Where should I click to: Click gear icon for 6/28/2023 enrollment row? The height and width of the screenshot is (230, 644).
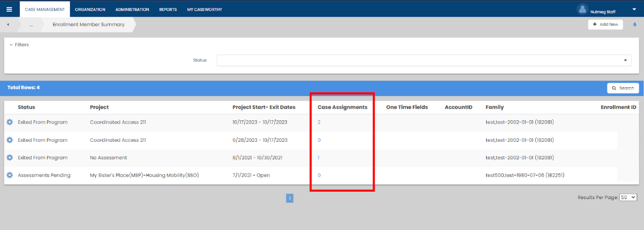tap(10, 140)
